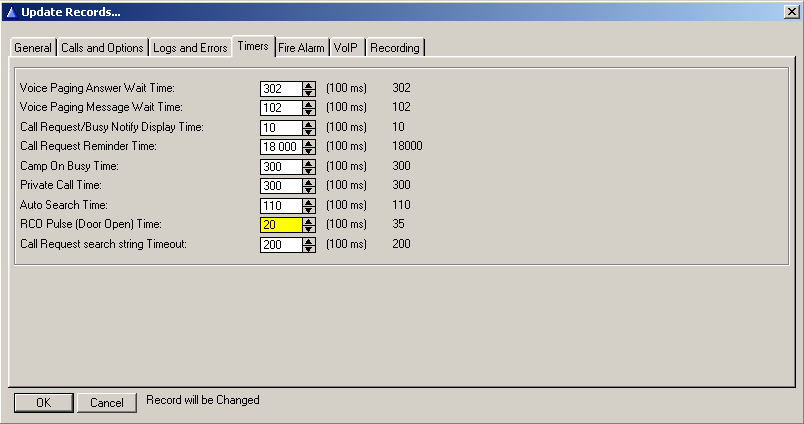Click OK to save the record

(43, 402)
